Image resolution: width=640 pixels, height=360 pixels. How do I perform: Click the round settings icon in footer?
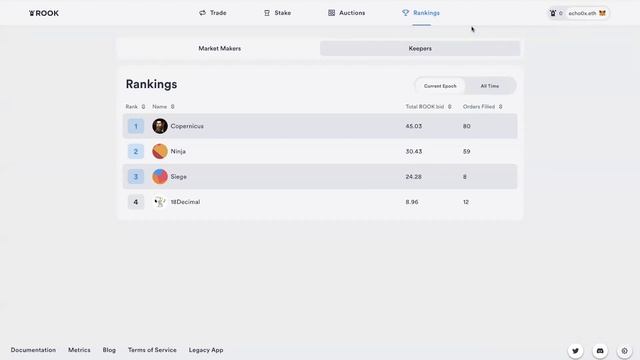click(624, 351)
